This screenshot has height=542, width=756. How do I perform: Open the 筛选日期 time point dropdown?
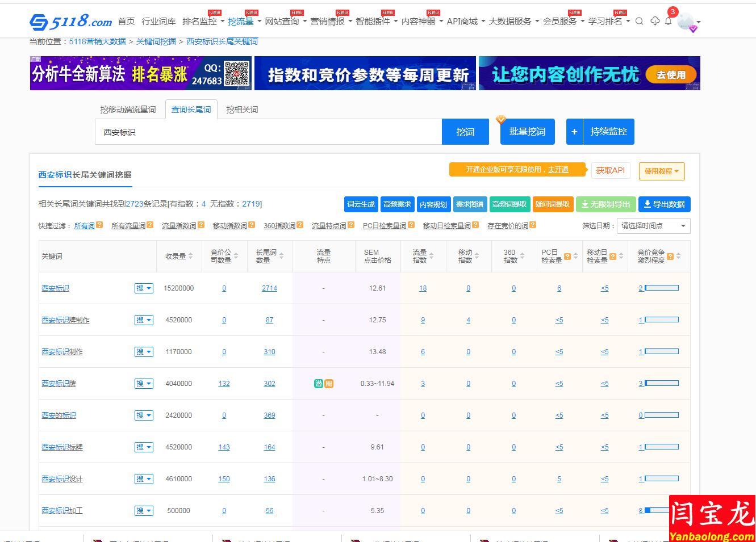click(653, 226)
